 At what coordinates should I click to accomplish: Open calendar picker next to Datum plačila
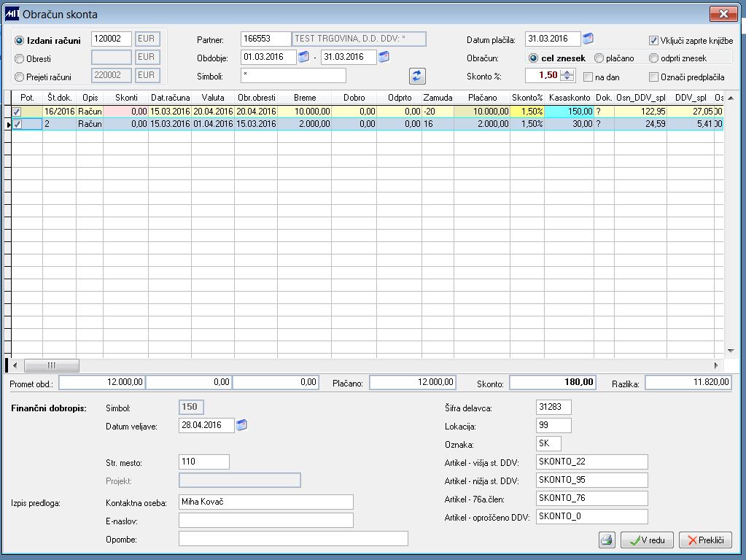[588, 39]
